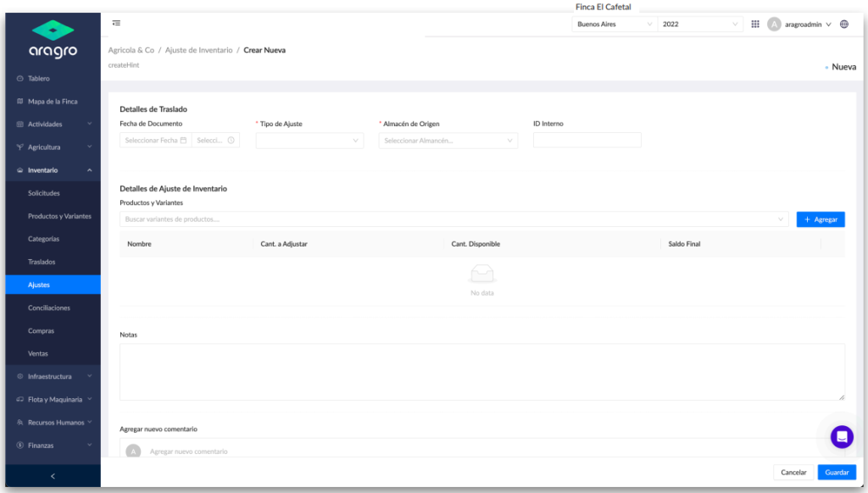The width and height of the screenshot is (868, 493).
Task: Open Traslados submenu item
Action: click(x=53, y=262)
